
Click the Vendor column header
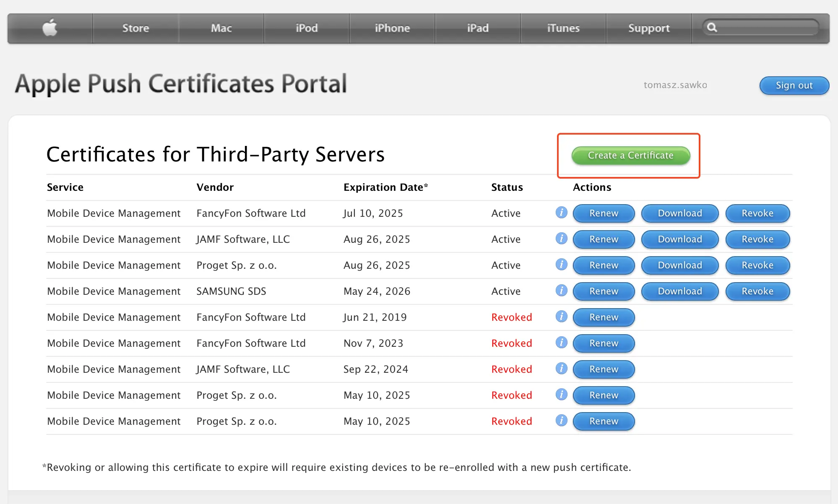tap(215, 187)
